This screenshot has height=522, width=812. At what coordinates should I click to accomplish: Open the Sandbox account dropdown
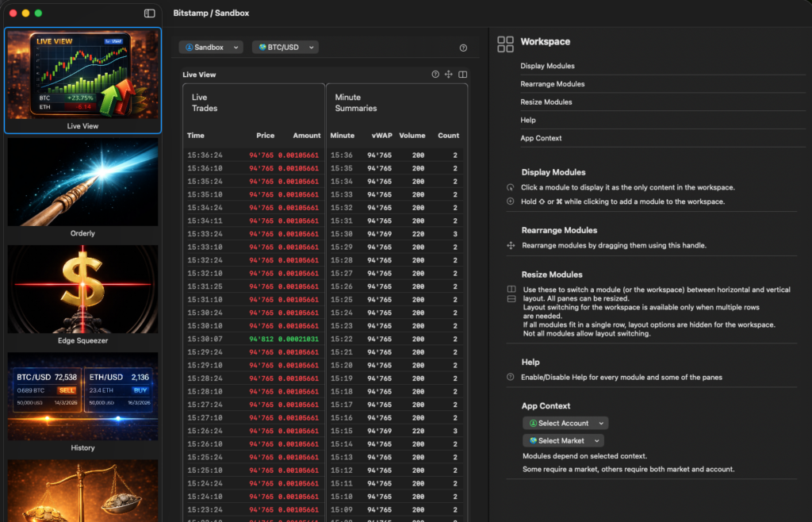(212, 48)
